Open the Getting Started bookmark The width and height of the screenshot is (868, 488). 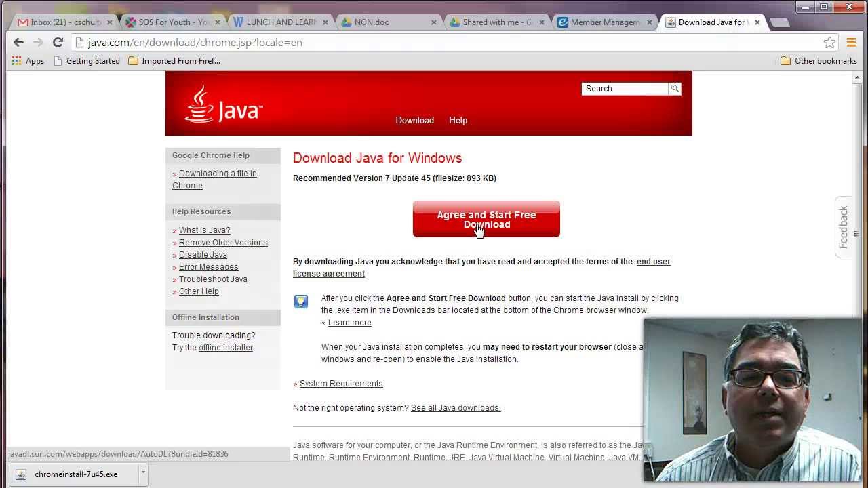86,61
